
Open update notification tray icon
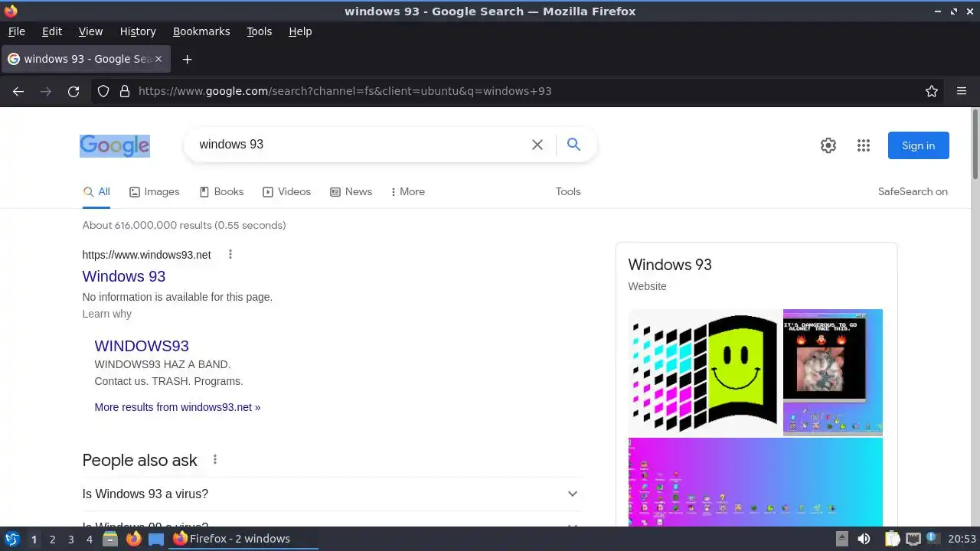[x=932, y=539]
